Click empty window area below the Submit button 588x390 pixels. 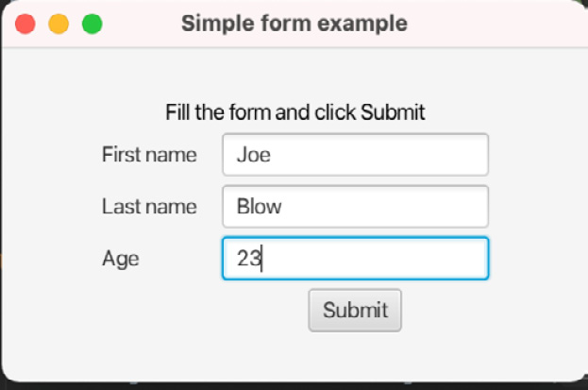click(x=355, y=355)
